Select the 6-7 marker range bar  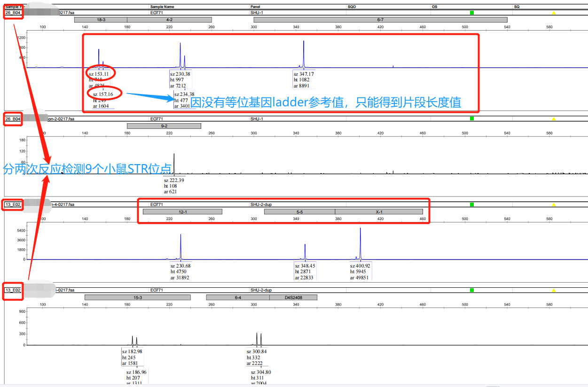pos(380,20)
